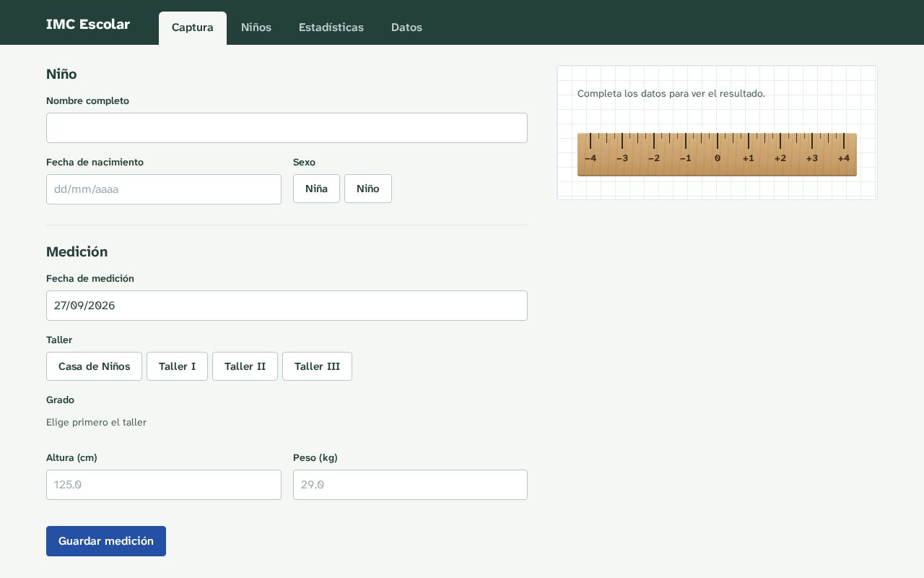Open the Estadísticas tab
924x578 pixels.
(331, 28)
